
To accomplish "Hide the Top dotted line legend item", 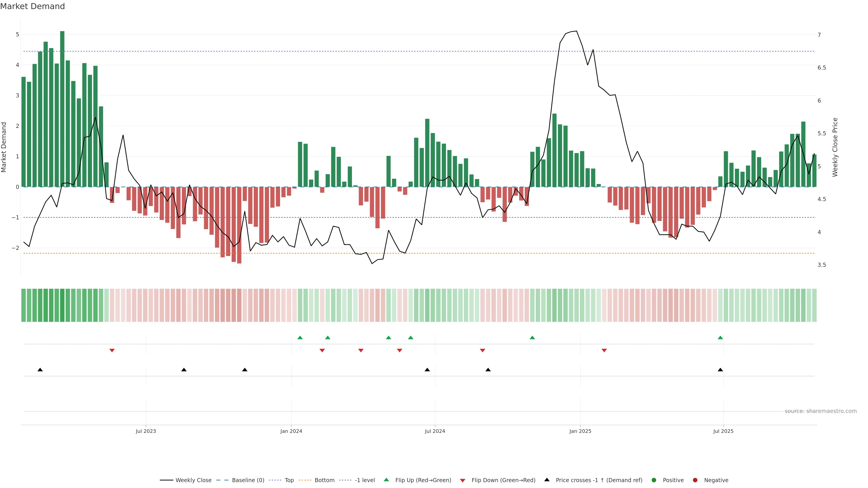I will click(x=289, y=480).
